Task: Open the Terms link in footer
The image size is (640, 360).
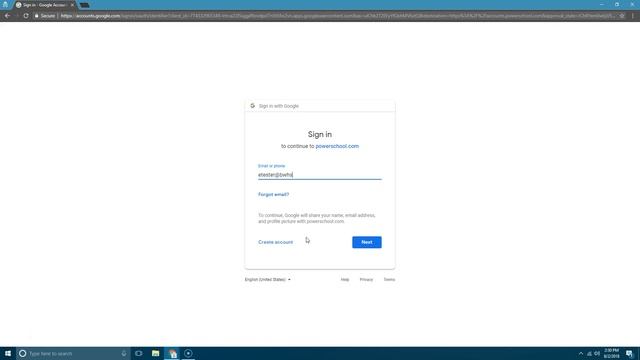Action: (x=389, y=280)
